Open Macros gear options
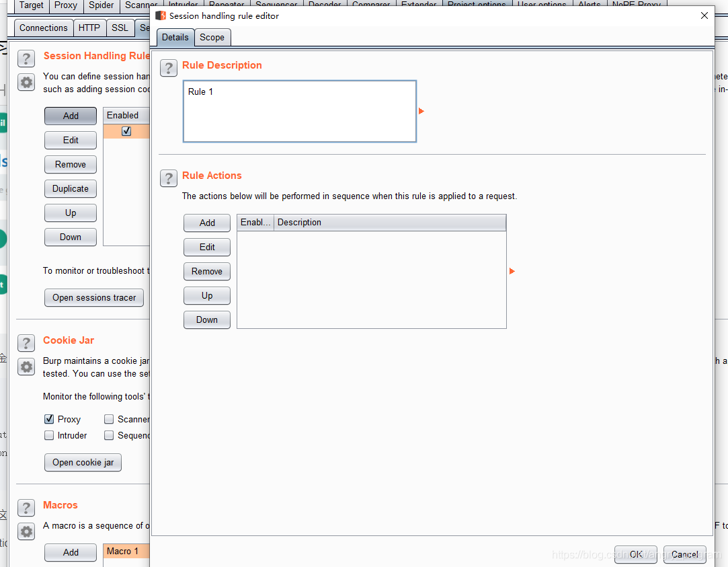Viewport: 728px width, 567px height. [x=26, y=532]
